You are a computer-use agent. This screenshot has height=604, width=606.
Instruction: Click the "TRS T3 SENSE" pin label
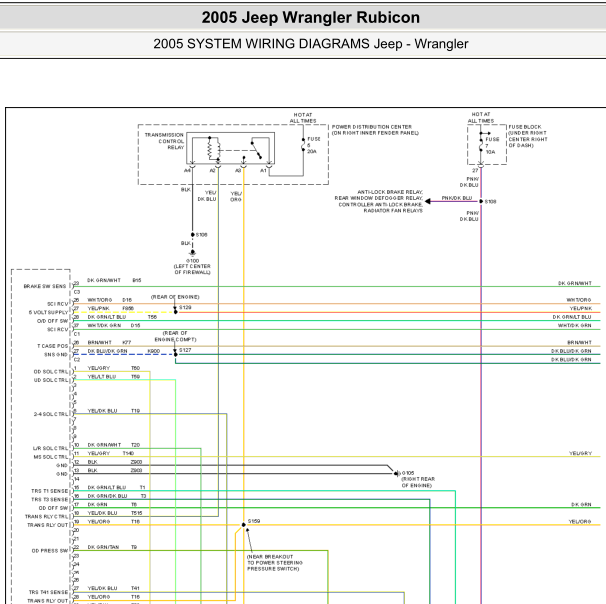coord(49,499)
